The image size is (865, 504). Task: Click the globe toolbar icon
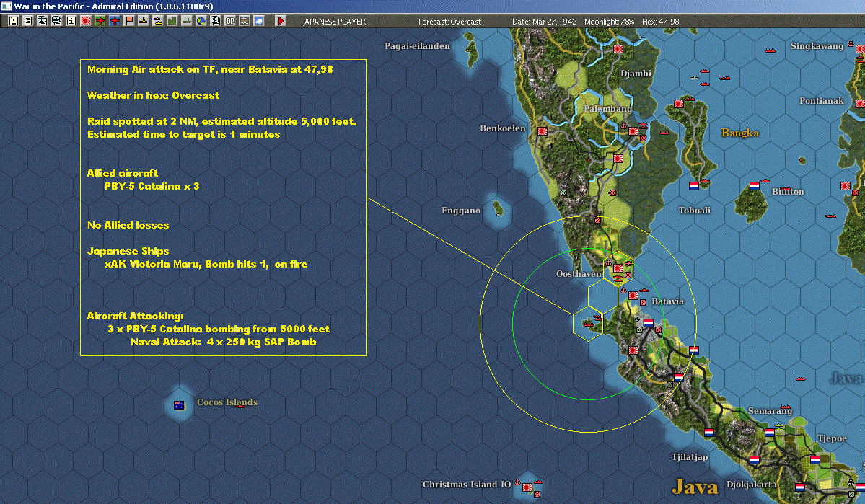click(201, 21)
